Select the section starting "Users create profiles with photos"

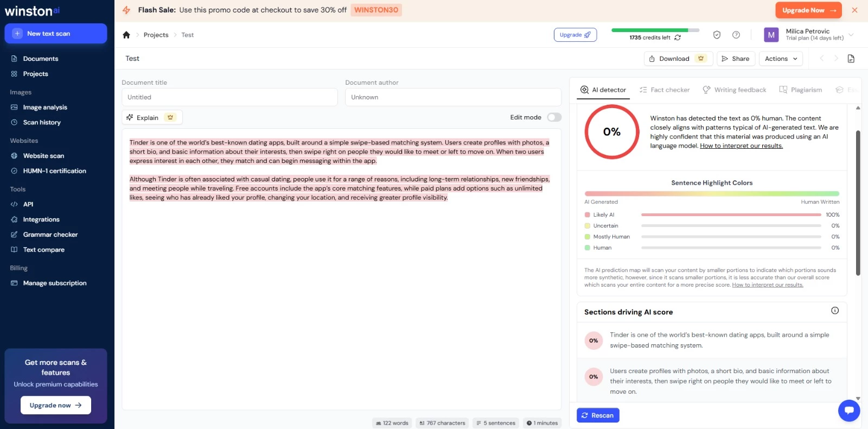click(x=712, y=381)
